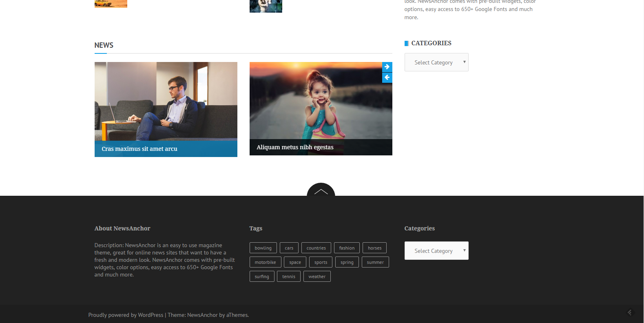Open the sidebar Select Category dropdown
Image resolution: width=644 pixels, height=323 pixels.
436,62
